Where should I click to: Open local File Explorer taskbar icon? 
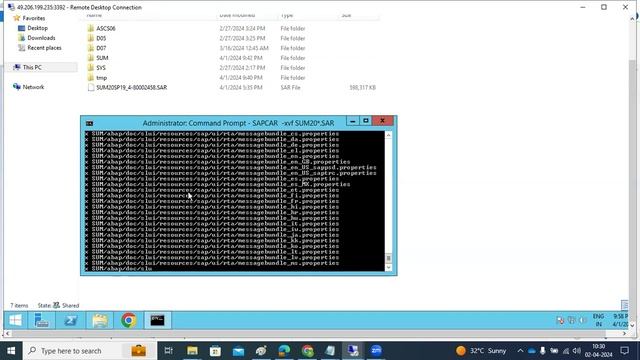[192, 351]
